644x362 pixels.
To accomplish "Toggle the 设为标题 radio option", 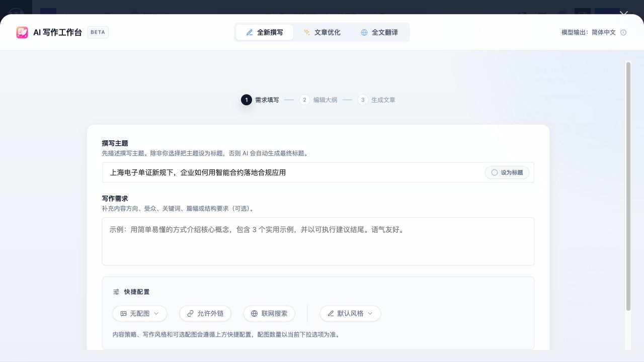I will click(507, 172).
